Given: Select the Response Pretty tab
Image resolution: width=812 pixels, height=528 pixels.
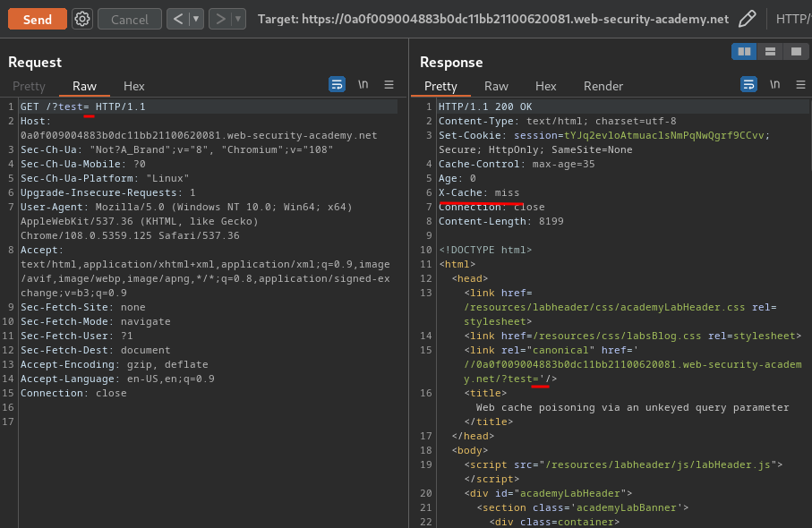Looking at the screenshot, I should (440, 86).
